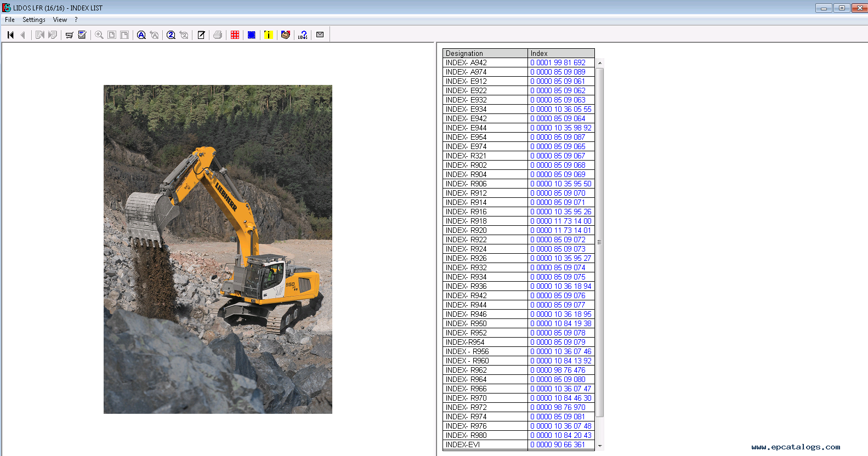Click the red grid icon

(x=235, y=35)
